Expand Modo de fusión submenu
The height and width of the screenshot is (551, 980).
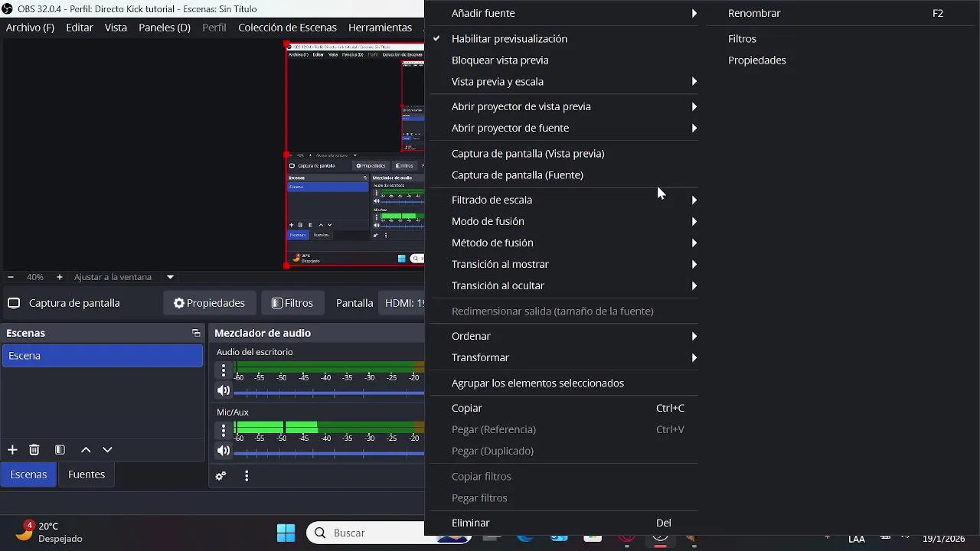(x=563, y=221)
